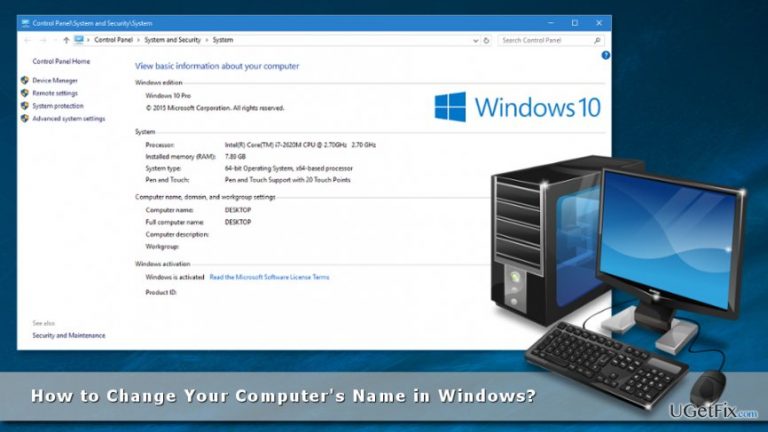Click the installed memory value '7.80 GB'

pyautogui.click(x=235, y=157)
